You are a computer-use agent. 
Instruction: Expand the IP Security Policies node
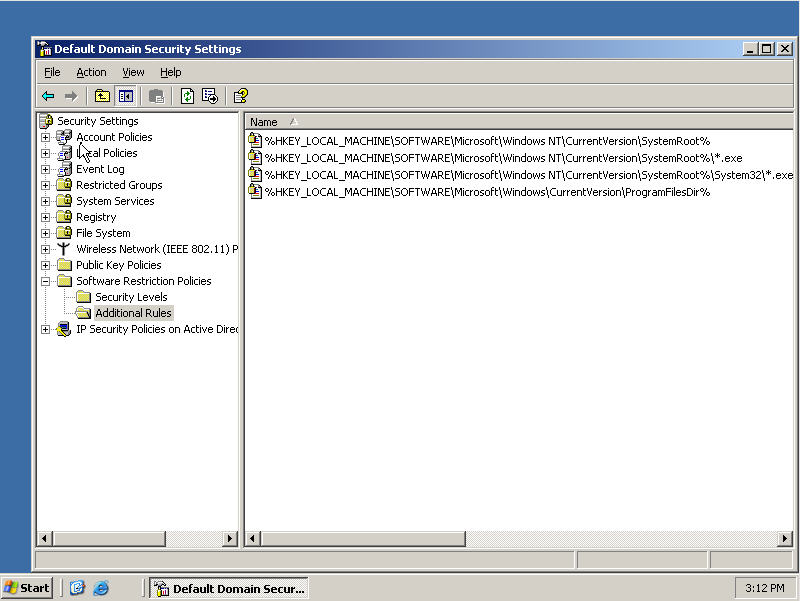pyautogui.click(x=45, y=329)
